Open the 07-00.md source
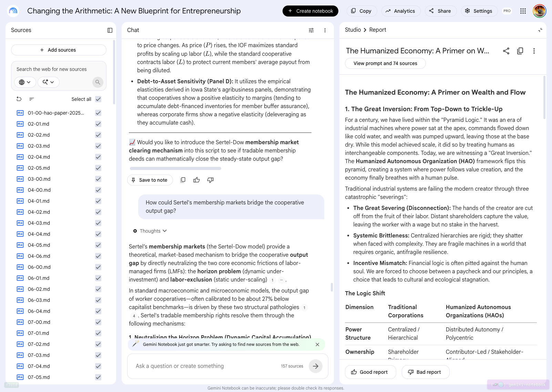This screenshot has width=552, height=392. click(x=39, y=322)
